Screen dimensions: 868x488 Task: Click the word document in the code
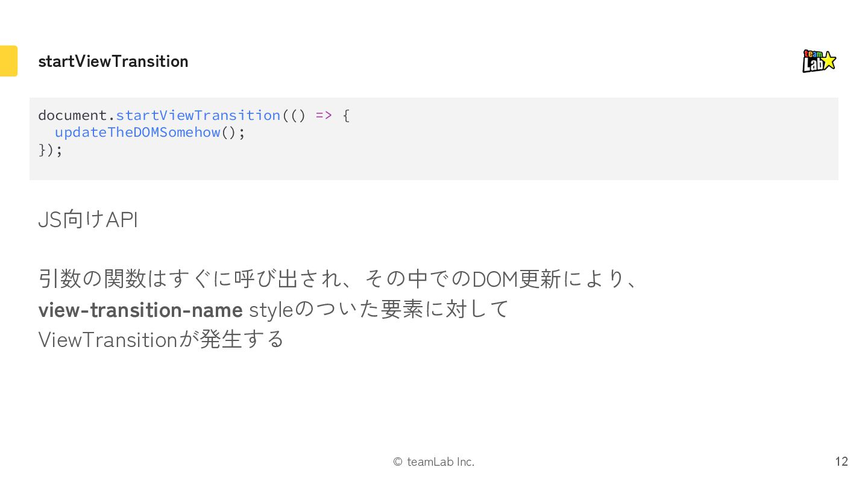point(72,115)
